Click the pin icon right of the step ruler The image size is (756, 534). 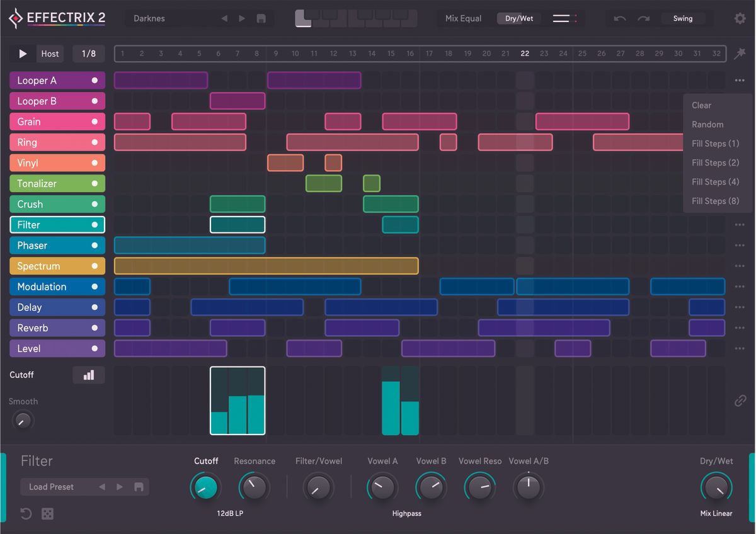pos(740,54)
